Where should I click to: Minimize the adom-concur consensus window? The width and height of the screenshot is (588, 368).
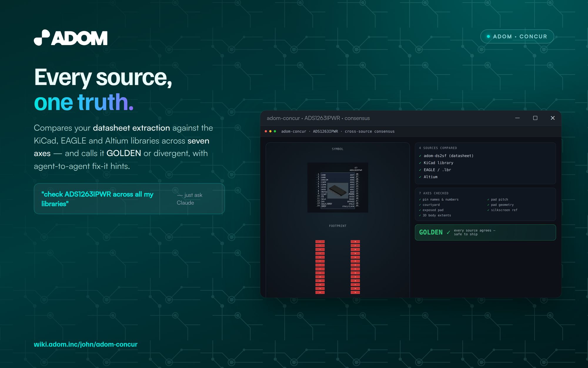point(517,118)
